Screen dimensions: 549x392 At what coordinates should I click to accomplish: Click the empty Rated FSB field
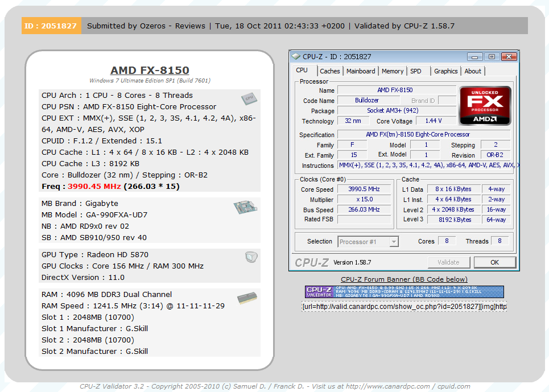tap(364, 220)
